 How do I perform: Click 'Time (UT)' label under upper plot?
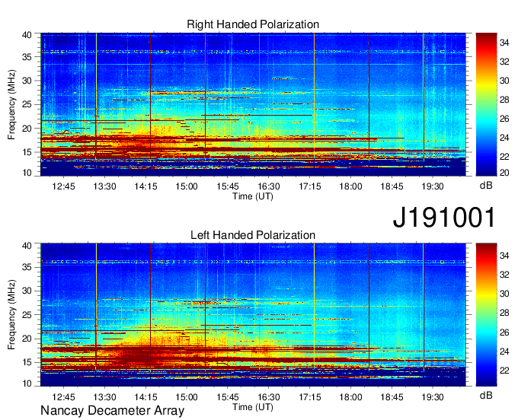[253, 196]
